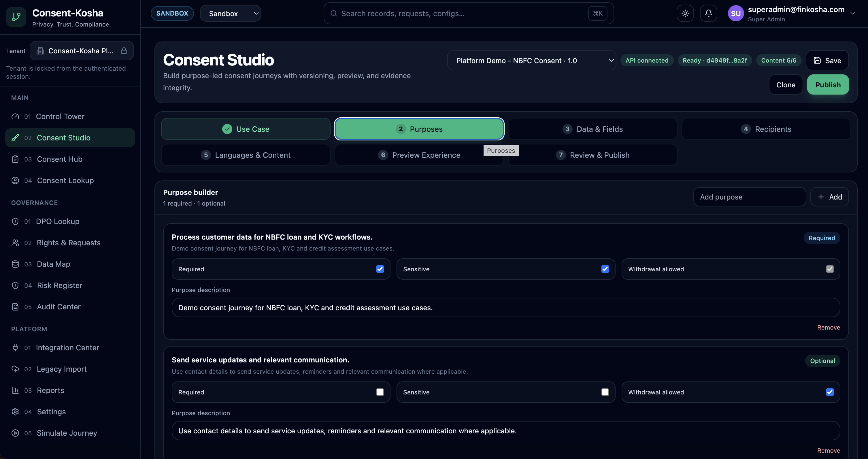Click the 'Purpose builder' heading
The width and height of the screenshot is (868, 459).
point(190,192)
